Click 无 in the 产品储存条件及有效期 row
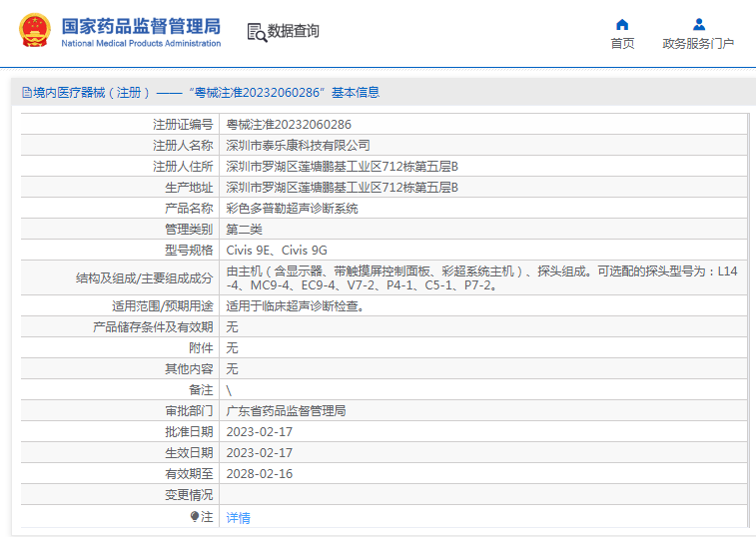Screen dimensions: 756x537 click(232, 326)
